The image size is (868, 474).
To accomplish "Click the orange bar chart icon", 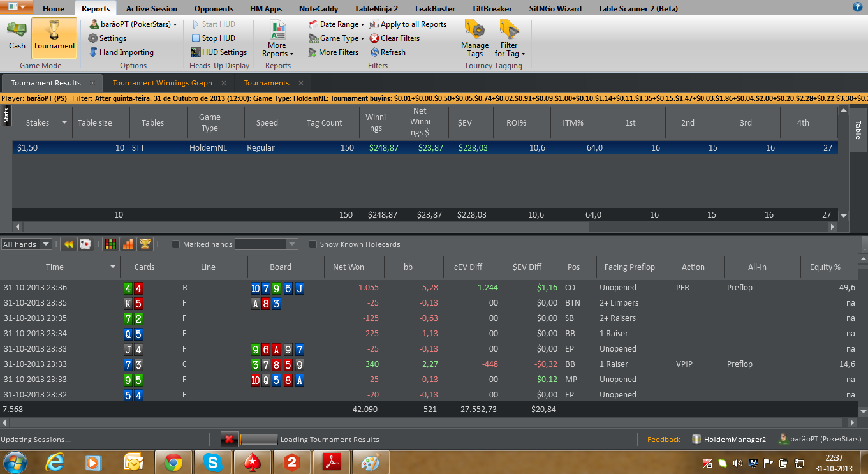I will click(x=128, y=244).
